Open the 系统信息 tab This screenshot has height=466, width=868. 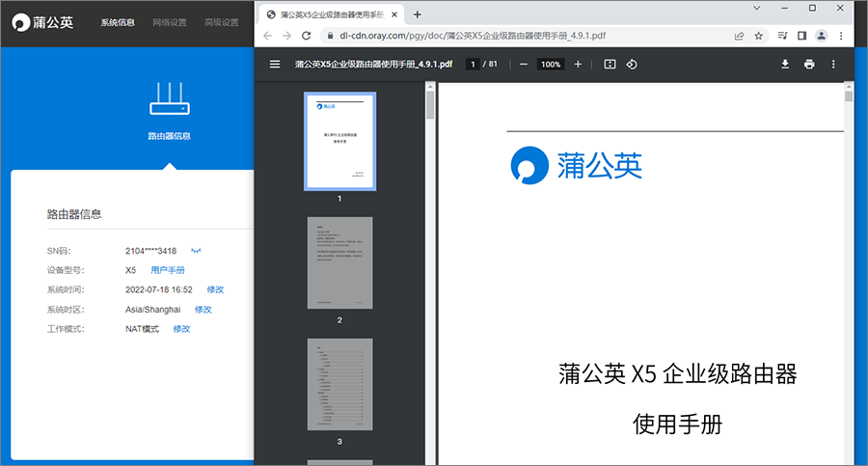click(118, 23)
